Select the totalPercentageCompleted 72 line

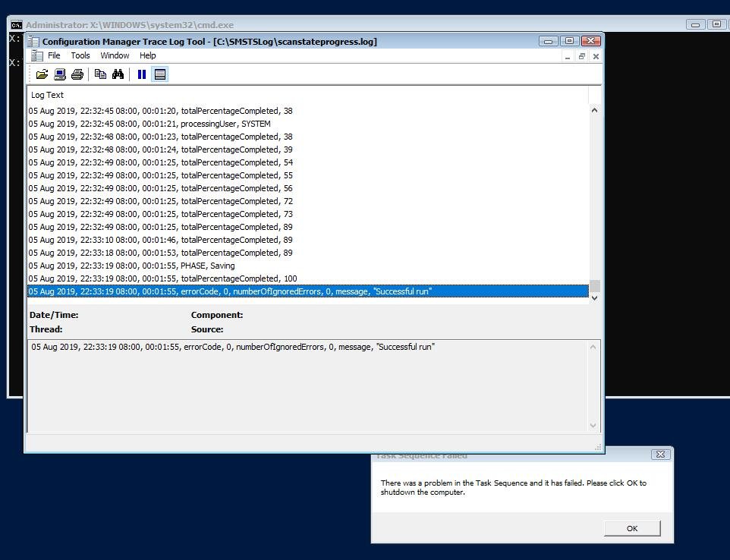point(308,201)
